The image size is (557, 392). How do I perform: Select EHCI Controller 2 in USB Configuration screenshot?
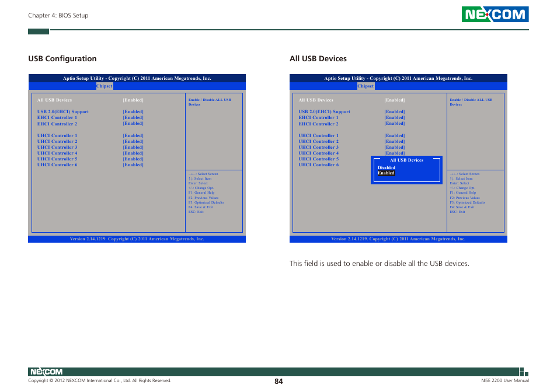tap(57, 124)
